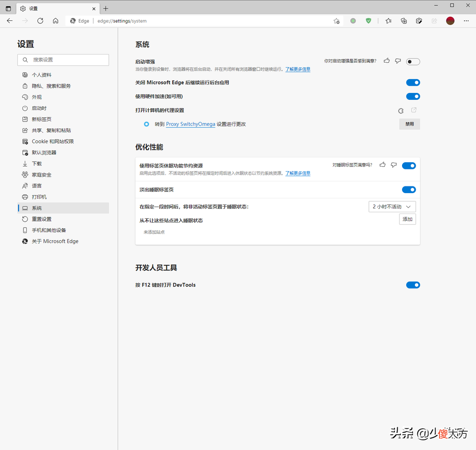Click 添加 button for never-sleep sites
The width and height of the screenshot is (476, 450).
click(x=408, y=219)
